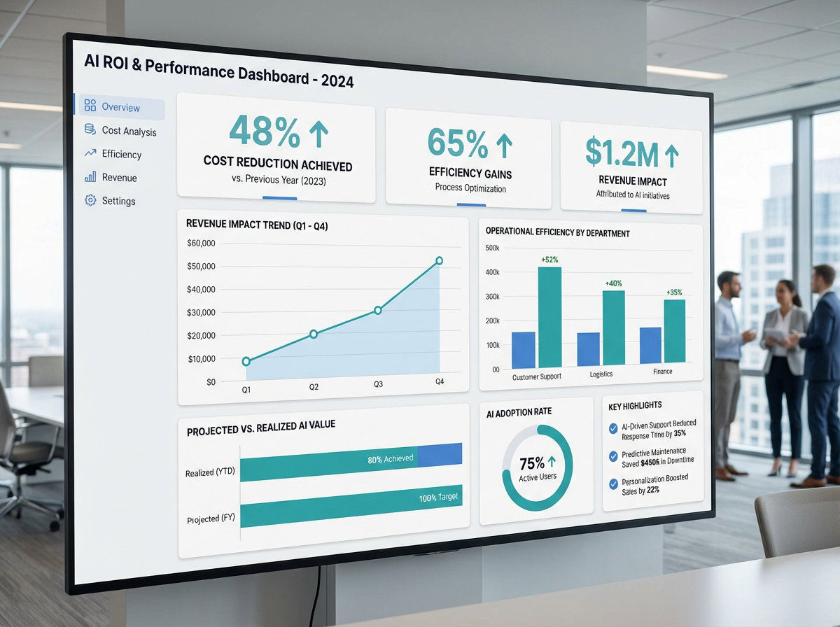This screenshot has height=627, width=840.
Task: Select the Efficiency Gains card
Action: tap(470, 157)
